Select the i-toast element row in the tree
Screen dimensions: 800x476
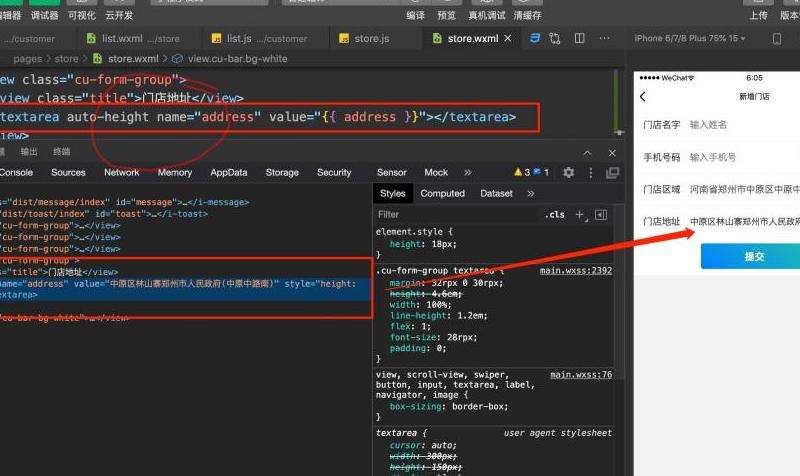click(105, 214)
